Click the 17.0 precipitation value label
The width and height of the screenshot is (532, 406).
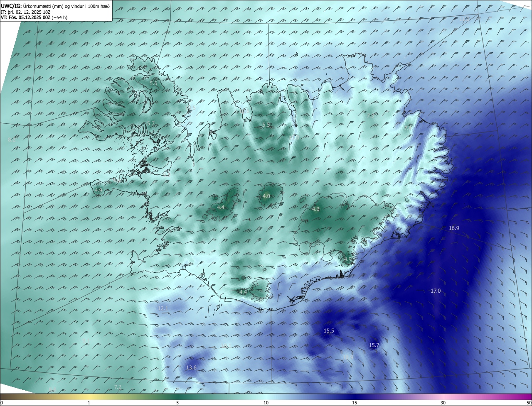[x=436, y=291]
